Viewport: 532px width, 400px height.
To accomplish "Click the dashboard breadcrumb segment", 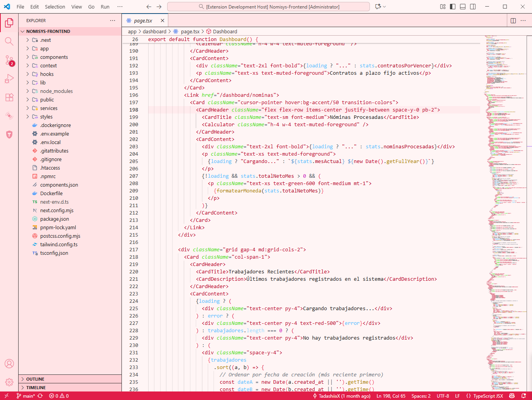I will click(x=154, y=31).
